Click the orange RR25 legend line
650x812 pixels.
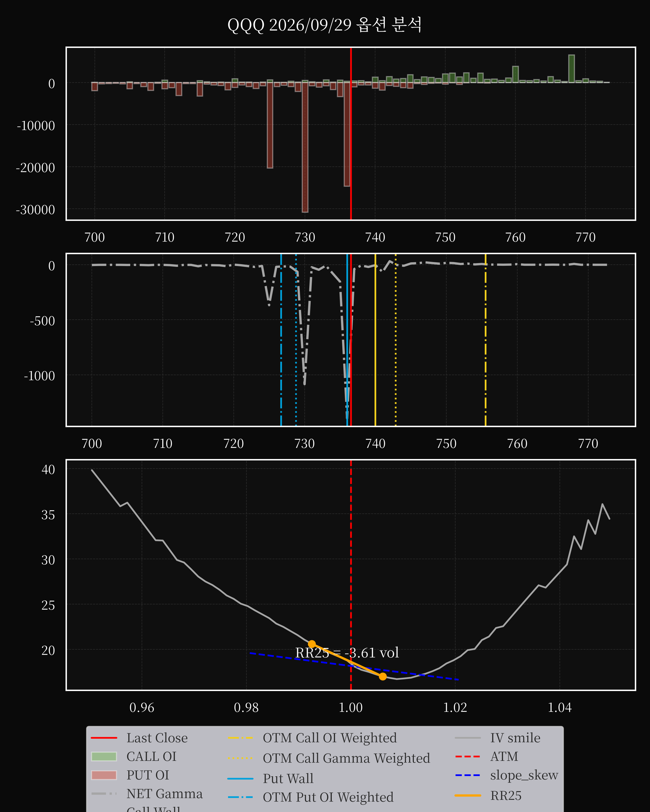[468, 795]
